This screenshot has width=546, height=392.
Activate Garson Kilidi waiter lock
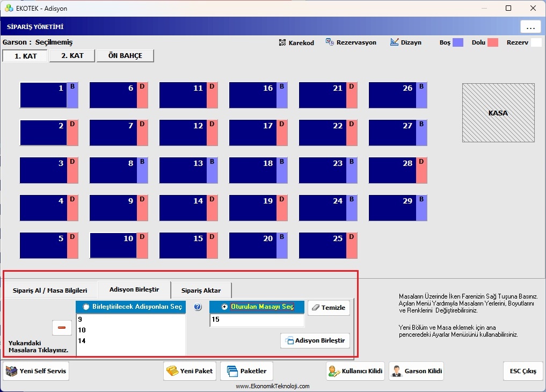point(417,371)
